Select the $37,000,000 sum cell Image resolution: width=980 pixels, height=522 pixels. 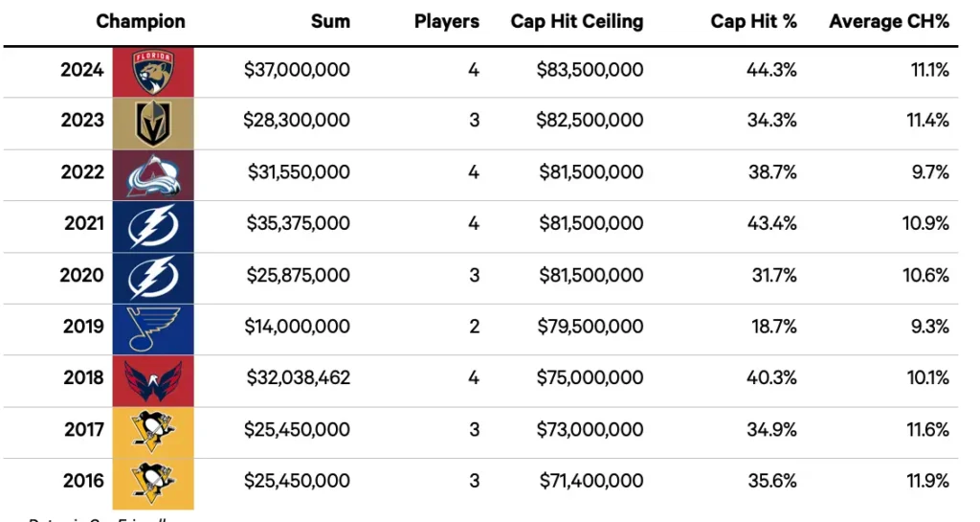click(x=297, y=70)
